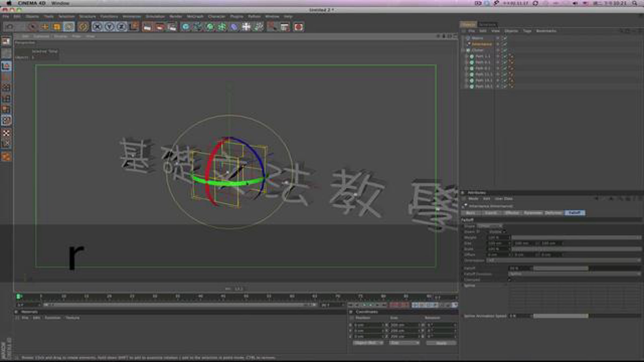Open the Size mode dropdown in Coordinates
Image resolution: width=644 pixels, height=362 pixels.
[404, 343]
